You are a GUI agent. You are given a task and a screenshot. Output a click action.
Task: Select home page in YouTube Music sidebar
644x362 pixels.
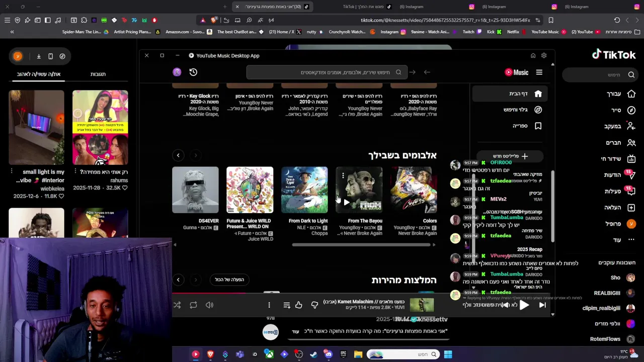click(511, 94)
